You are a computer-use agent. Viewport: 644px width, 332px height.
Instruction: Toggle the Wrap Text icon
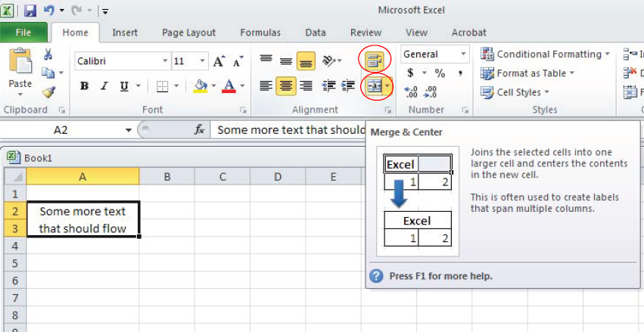(374, 61)
